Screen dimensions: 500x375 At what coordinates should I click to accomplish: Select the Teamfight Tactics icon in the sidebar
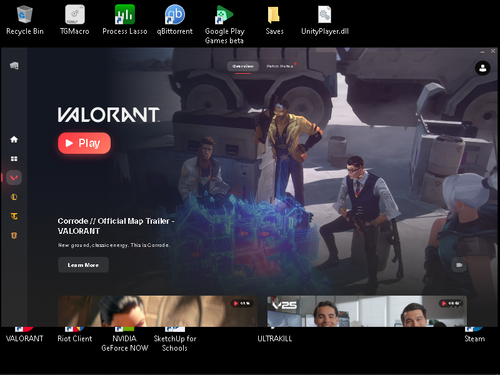click(x=14, y=216)
